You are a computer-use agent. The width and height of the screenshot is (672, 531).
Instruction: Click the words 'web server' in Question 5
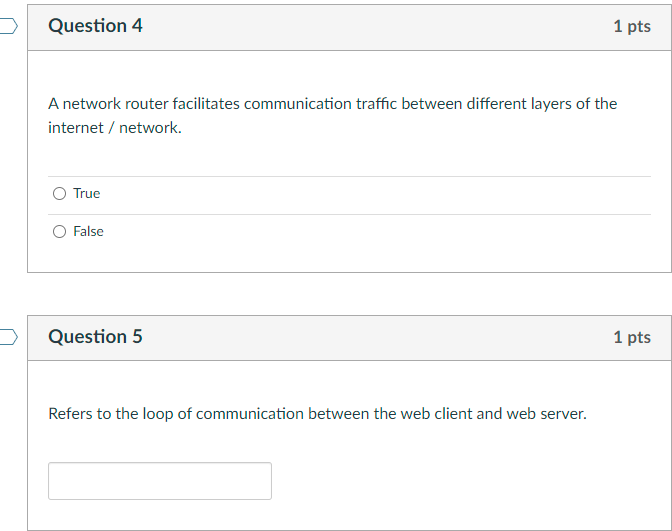[546, 414]
